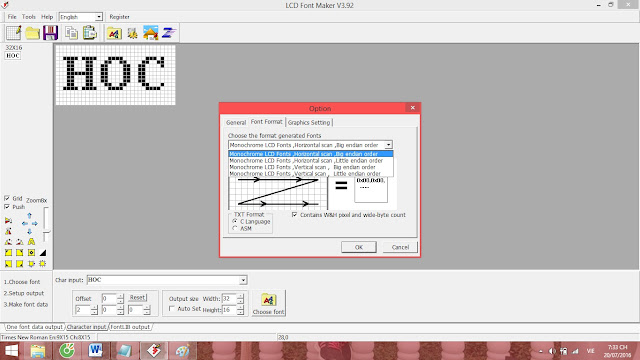The image size is (640, 360).
Task: Click the Copy toolbar icon
Action: click(x=71, y=33)
